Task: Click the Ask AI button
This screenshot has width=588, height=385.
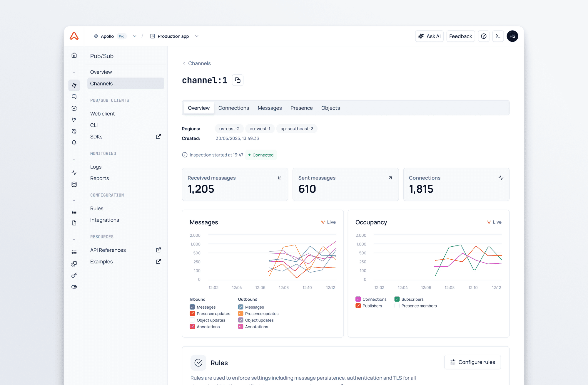Action: click(429, 36)
